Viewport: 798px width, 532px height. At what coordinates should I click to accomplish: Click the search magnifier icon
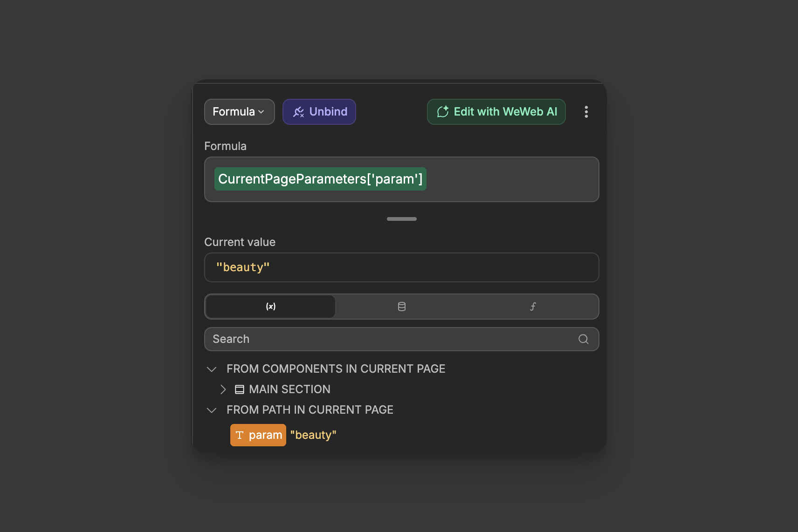coord(584,339)
